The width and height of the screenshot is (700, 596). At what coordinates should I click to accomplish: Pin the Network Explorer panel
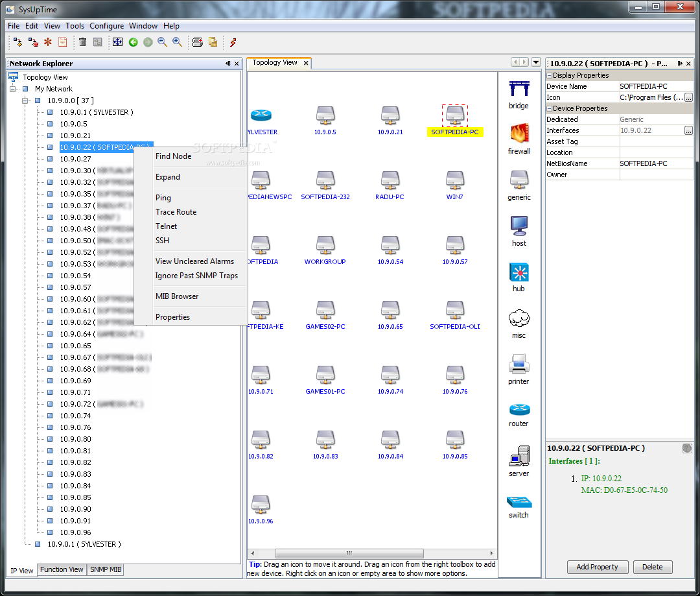coord(228,64)
